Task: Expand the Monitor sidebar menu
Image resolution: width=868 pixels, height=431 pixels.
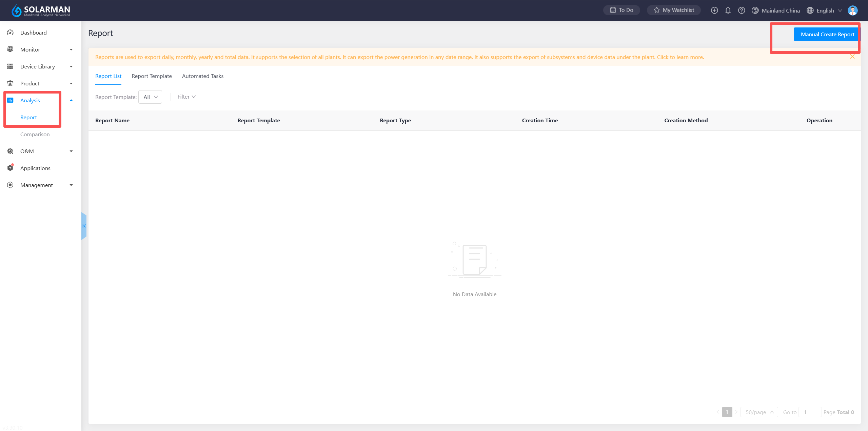Action: 71,49
